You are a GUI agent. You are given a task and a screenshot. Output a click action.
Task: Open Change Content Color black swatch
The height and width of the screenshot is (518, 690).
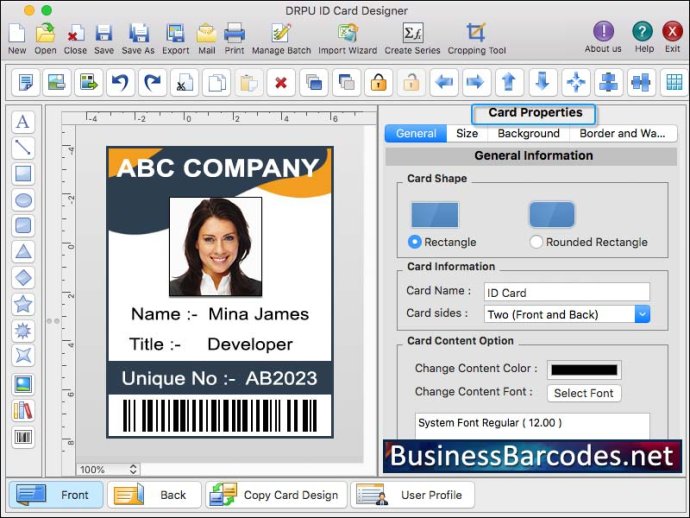pos(584,370)
